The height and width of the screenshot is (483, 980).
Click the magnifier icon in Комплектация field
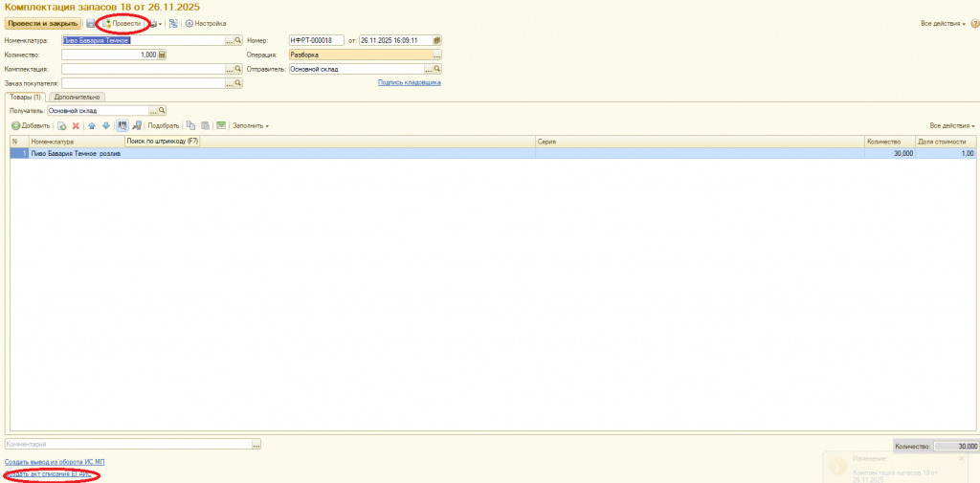[238, 69]
